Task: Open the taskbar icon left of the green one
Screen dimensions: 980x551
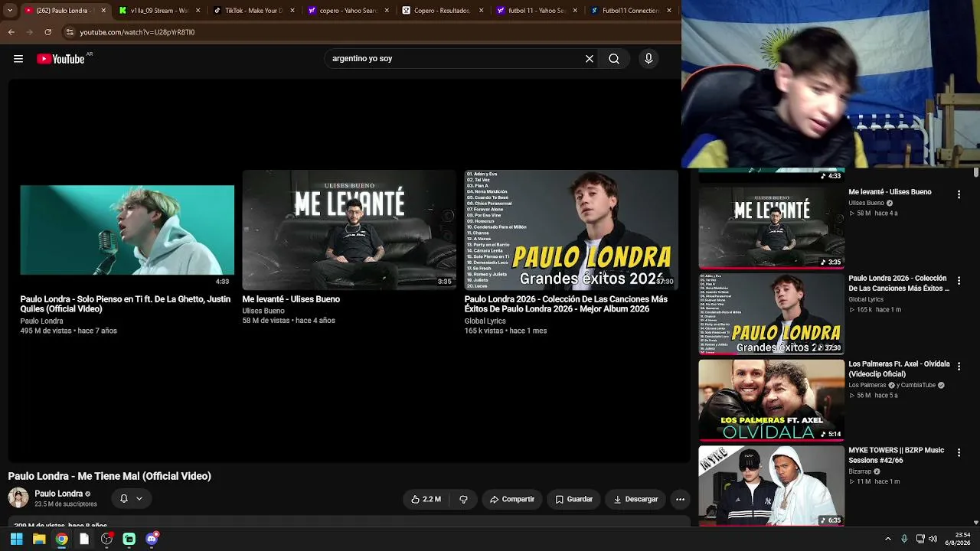Action: point(106,539)
